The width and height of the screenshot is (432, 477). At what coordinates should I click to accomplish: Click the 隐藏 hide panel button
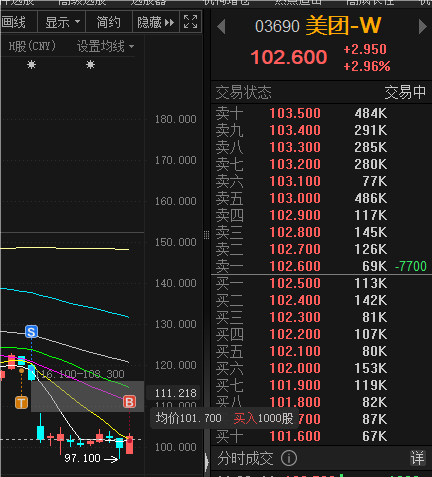click(x=156, y=22)
